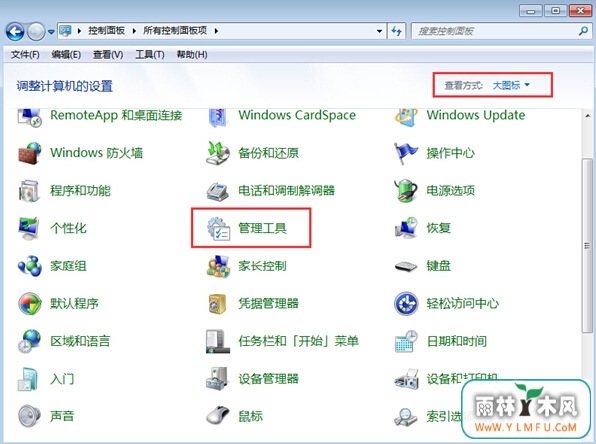Image resolution: width=596 pixels, height=444 pixels.
Task: Open the 电话和调制解调器 icon
Action: tap(218, 191)
